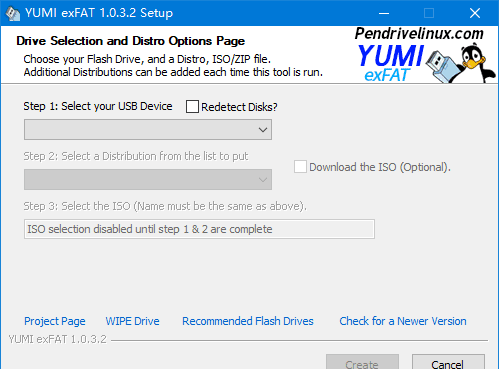Tick Download the ISO (Optional) checkbox
This screenshot has height=369, width=499.
click(300, 167)
